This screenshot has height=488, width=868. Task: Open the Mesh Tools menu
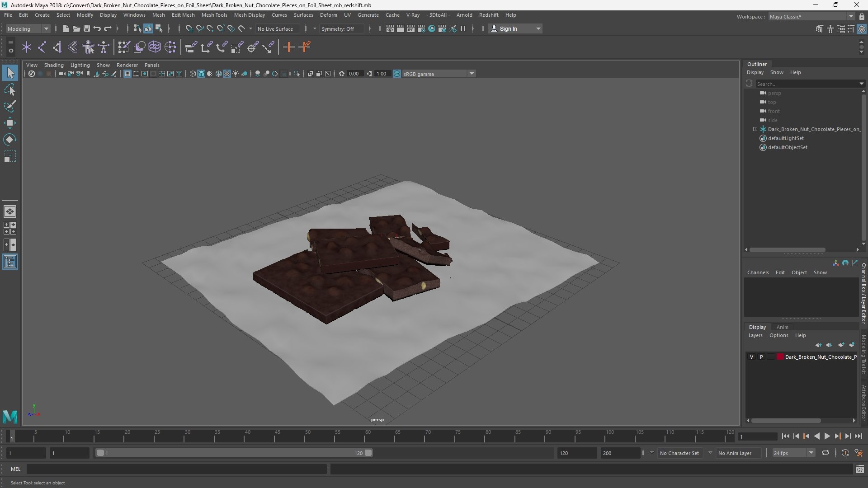click(x=214, y=15)
